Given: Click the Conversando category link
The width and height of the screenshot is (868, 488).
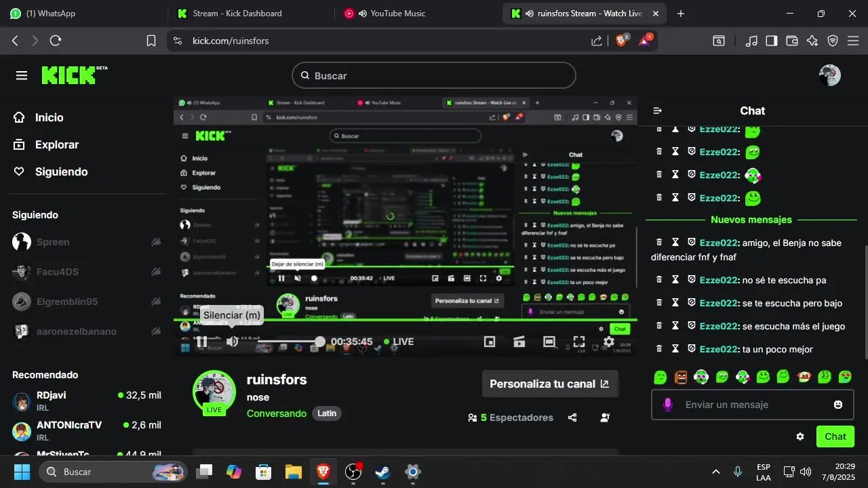Looking at the screenshot, I should point(277,413).
